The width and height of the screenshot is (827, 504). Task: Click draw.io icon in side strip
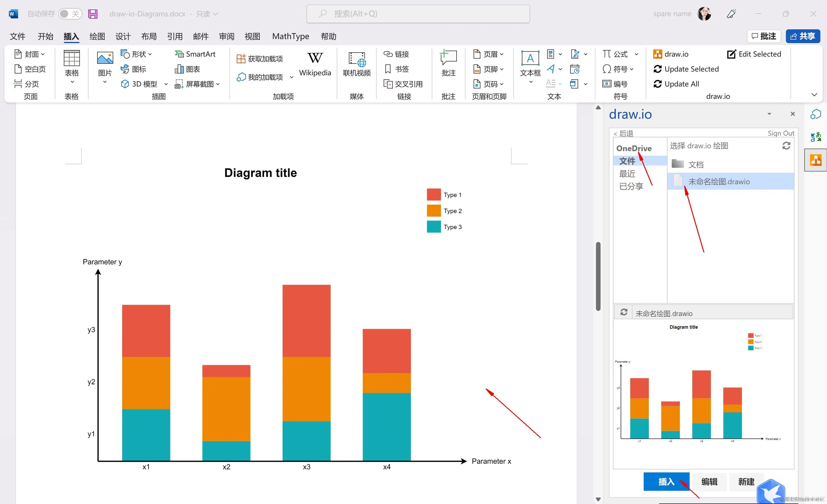(815, 160)
